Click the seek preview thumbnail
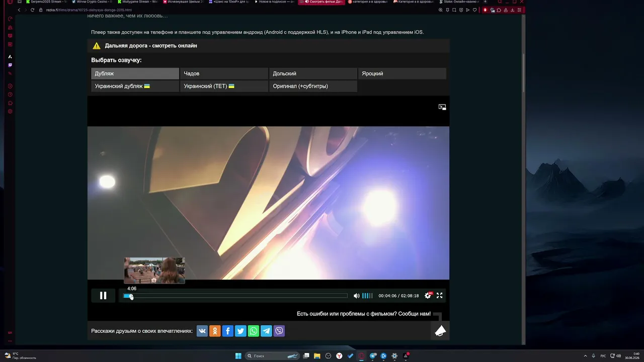Viewport: 644px width, 362px height. coord(154,270)
